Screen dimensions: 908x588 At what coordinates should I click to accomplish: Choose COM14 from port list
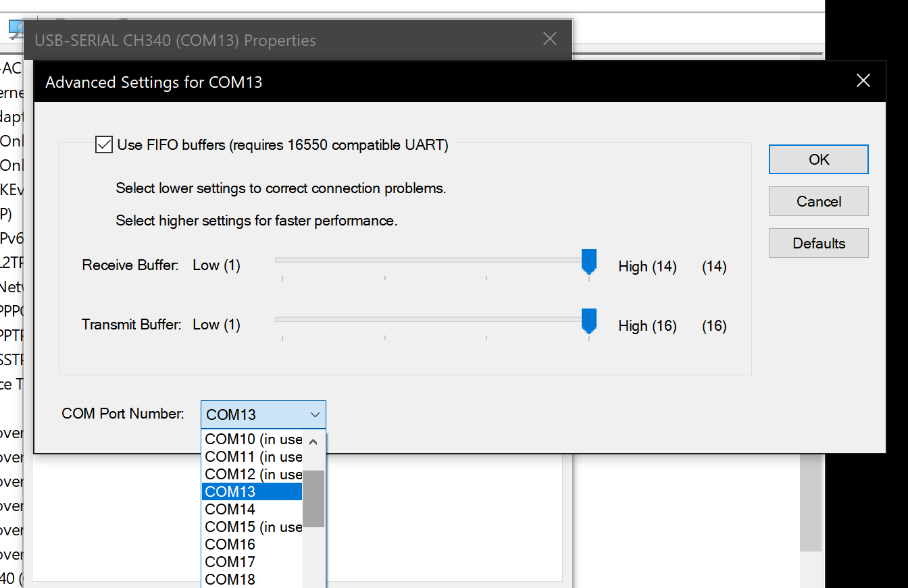[x=252, y=509]
